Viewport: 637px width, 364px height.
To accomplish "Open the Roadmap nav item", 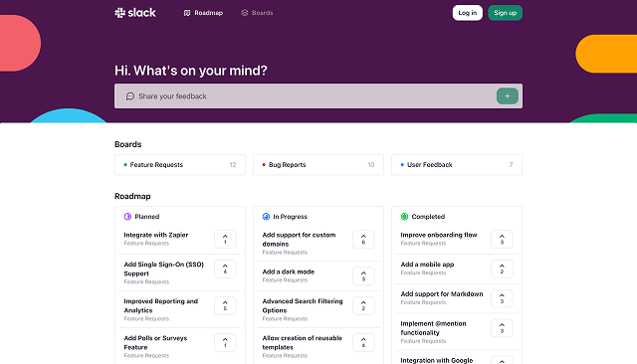I will [x=203, y=13].
